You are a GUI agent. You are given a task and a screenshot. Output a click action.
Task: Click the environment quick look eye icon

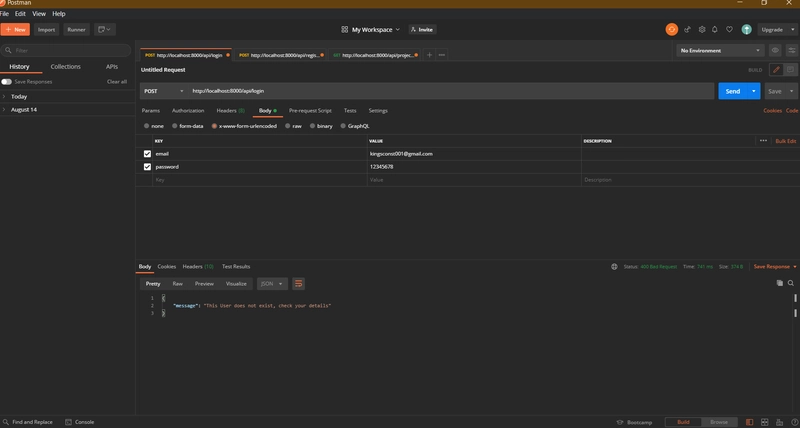pyautogui.click(x=775, y=51)
